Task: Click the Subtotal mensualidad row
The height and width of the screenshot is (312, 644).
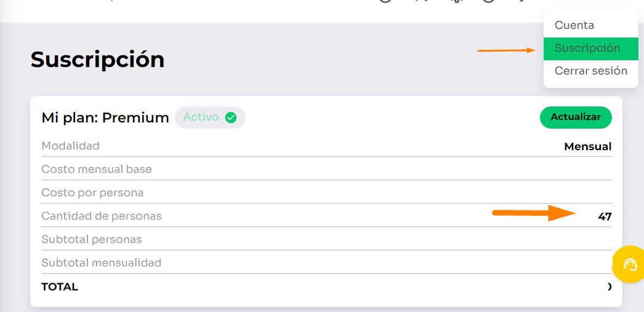Action: tap(101, 263)
